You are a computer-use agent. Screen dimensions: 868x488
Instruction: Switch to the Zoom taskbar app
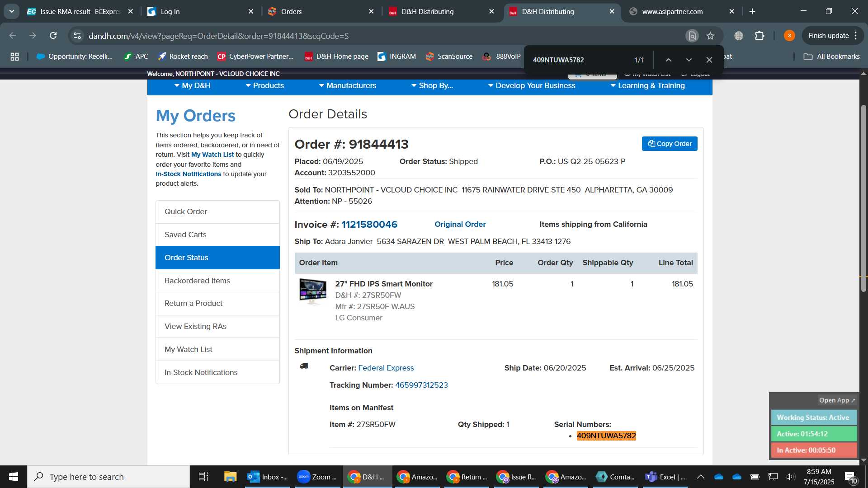tap(317, 477)
